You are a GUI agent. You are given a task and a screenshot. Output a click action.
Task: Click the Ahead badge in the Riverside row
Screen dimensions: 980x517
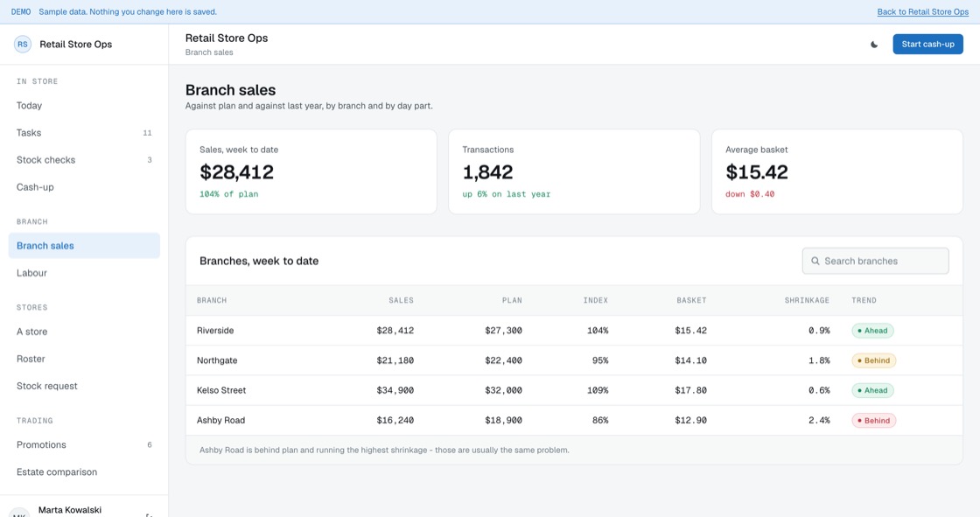click(x=872, y=331)
